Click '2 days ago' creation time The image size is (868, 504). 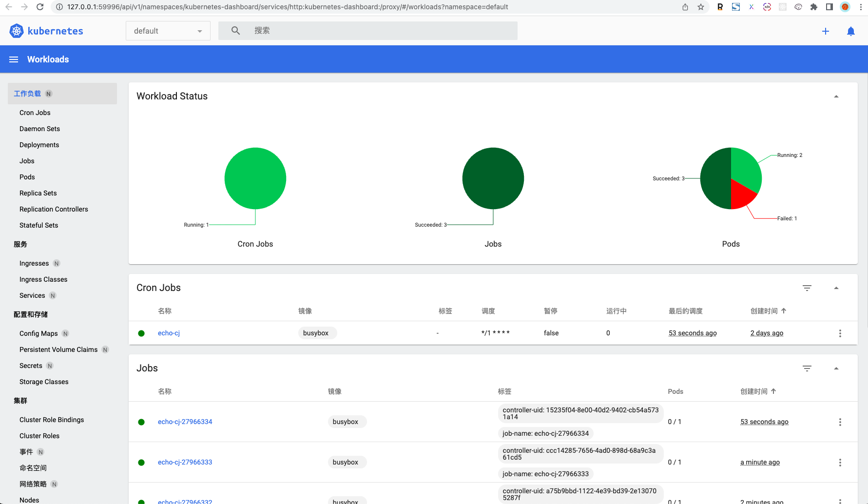tap(767, 333)
